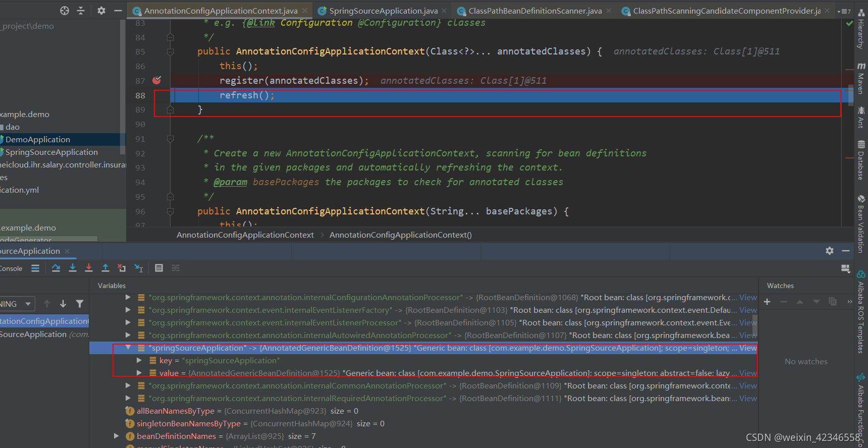Open the Ant tool window

pyautogui.click(x=861, y=117)
